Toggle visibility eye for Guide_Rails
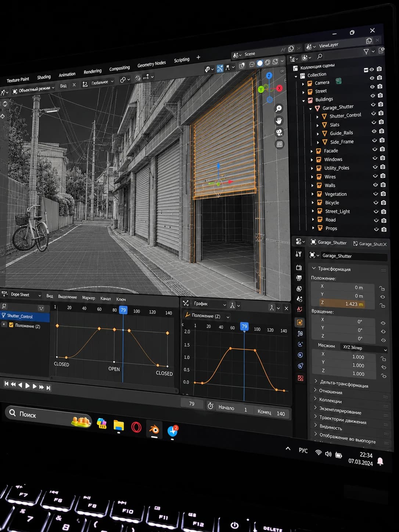 374,131
